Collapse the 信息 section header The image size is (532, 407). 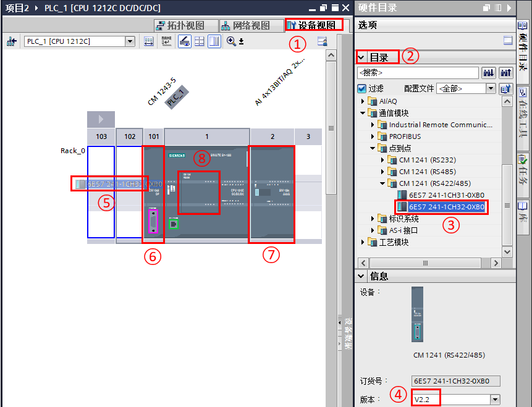[361, 276]
